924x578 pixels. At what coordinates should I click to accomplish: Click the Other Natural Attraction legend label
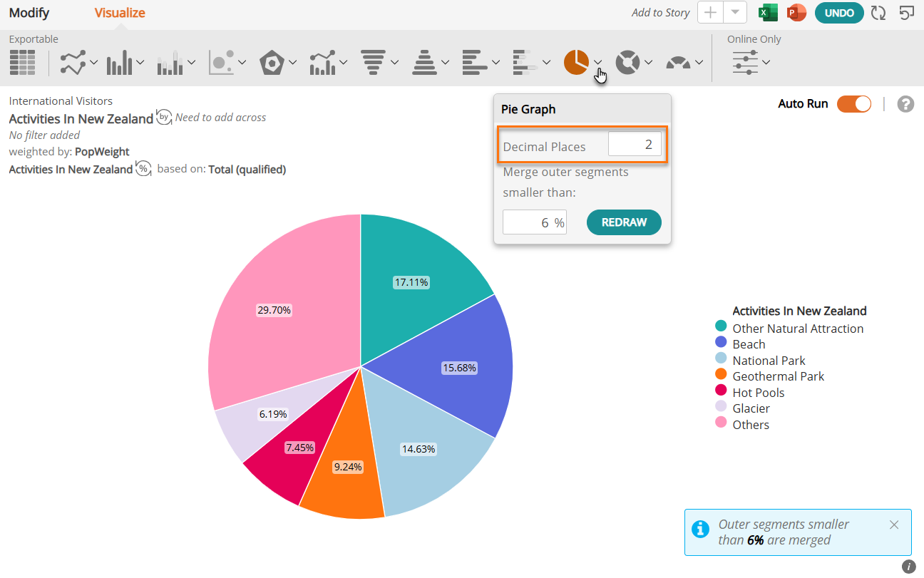tap(798, 329)
